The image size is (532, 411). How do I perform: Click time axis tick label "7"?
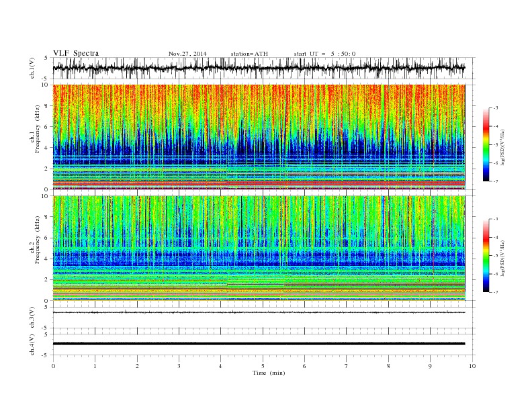tap(347, 366)
